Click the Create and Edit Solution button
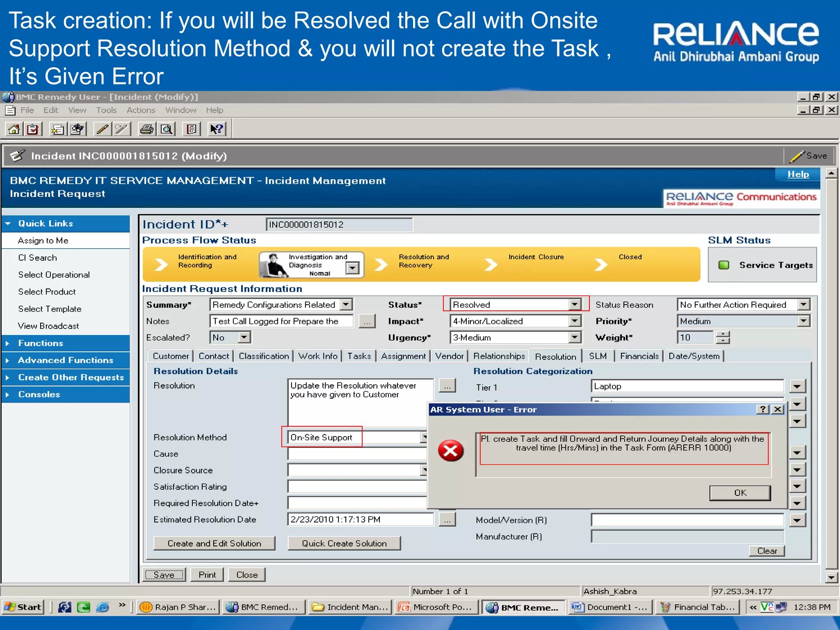840x630 pixels. point(214,543)
